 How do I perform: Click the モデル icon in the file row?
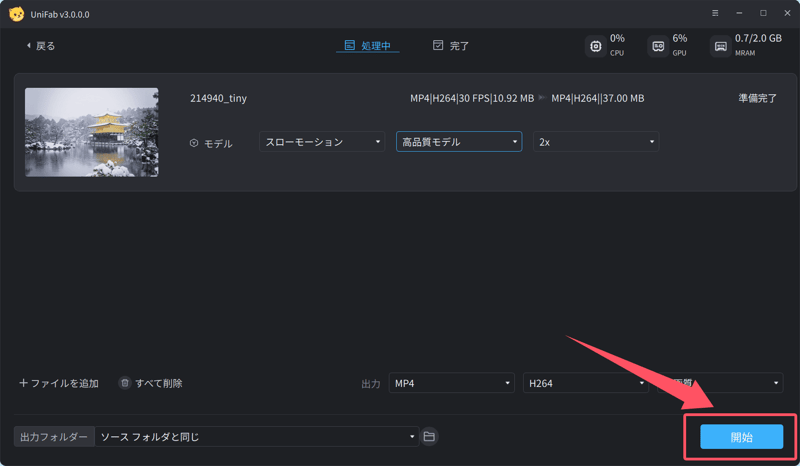194,143
